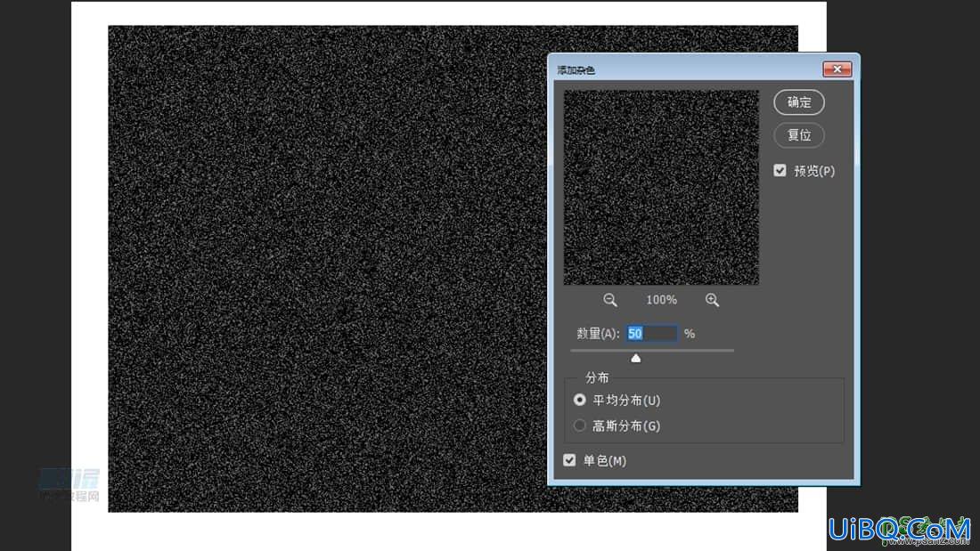Click the 确定 (OK) button

(x=799, y=102)
